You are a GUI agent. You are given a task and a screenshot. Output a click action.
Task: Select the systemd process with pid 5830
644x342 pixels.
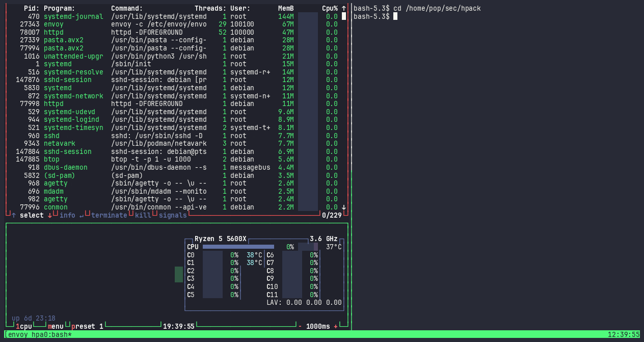click(174, 88)
